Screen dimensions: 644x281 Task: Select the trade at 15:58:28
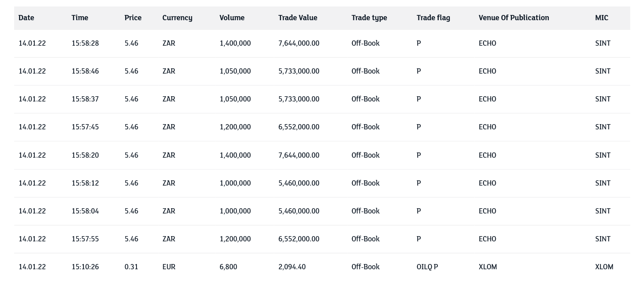(x=85, y=43)
